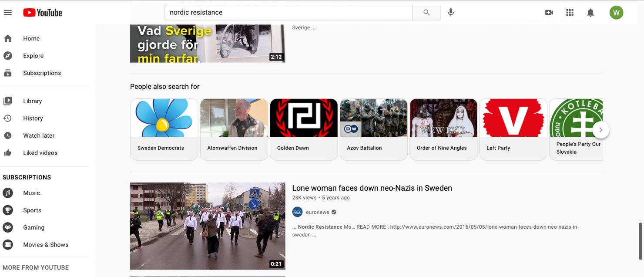Screen dimensions: 644x277
Task: Open the euronews channel name link
Action: [x=317, y=212]
